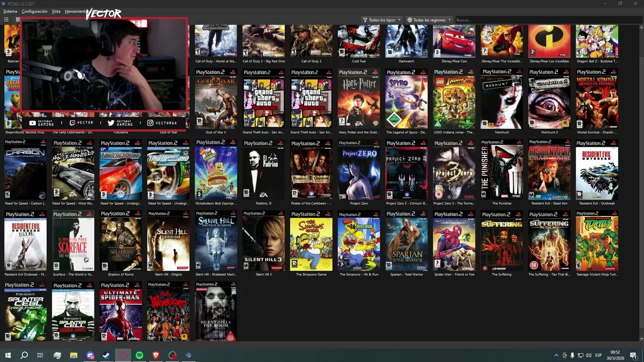Select the Pirates of the Caribbean cover
This screenshot has width=644, height=362.
point(311,169)
